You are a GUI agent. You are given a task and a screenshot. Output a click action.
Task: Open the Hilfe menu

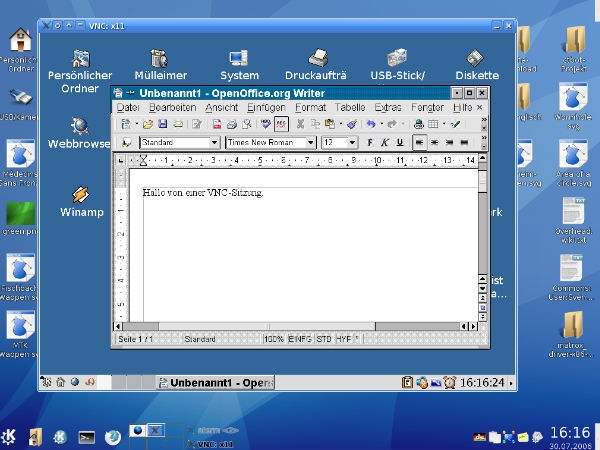(x=463, y=108)
